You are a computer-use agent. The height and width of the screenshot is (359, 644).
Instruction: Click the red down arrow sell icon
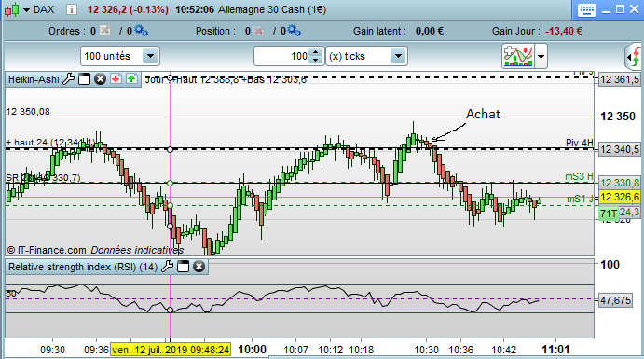(116, 79)
